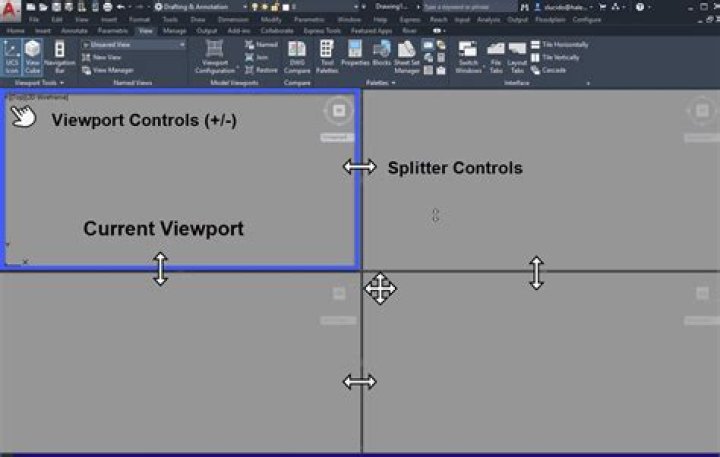Open the layer dropdown arrow in title bar

pyautogui.click(x=356, y=7)
